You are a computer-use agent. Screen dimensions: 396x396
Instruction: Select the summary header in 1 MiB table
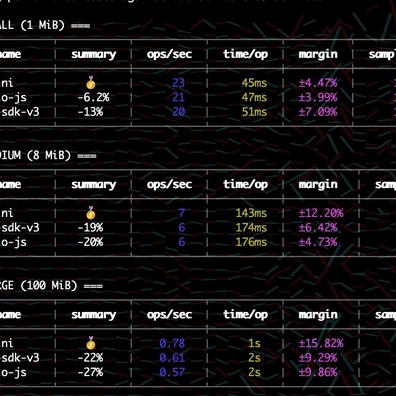click(x=94, y=55)
